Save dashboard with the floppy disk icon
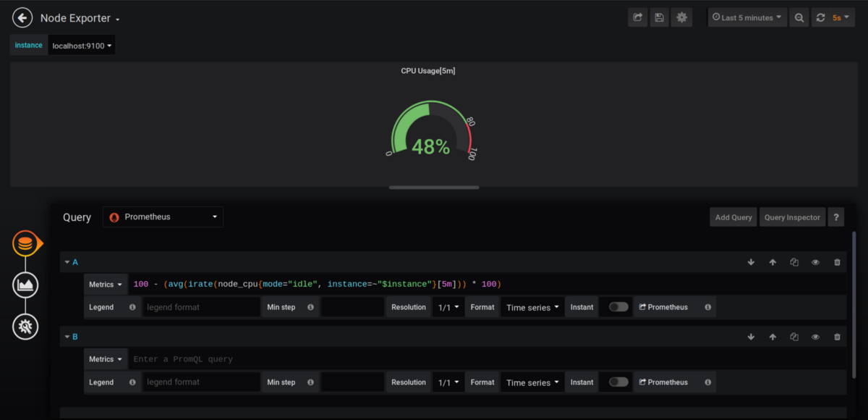Image resolution: width=868 pixels, height=420 pixels. 659,18
